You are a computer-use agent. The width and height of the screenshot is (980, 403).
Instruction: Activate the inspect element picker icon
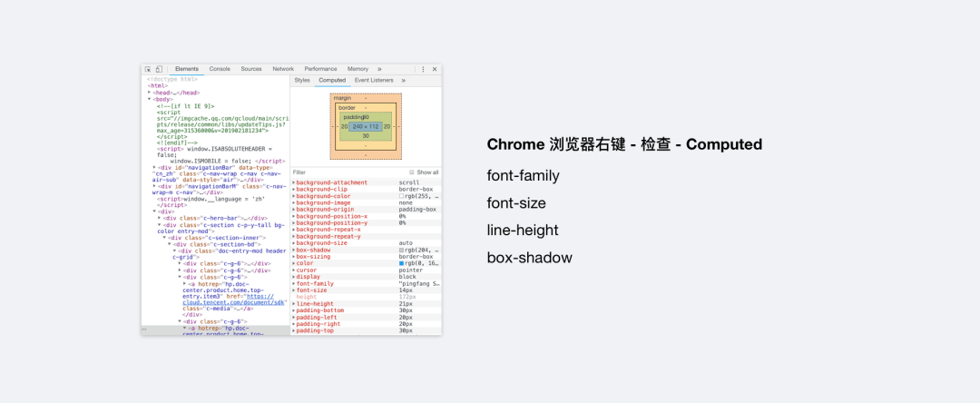[x=148, y=69]
